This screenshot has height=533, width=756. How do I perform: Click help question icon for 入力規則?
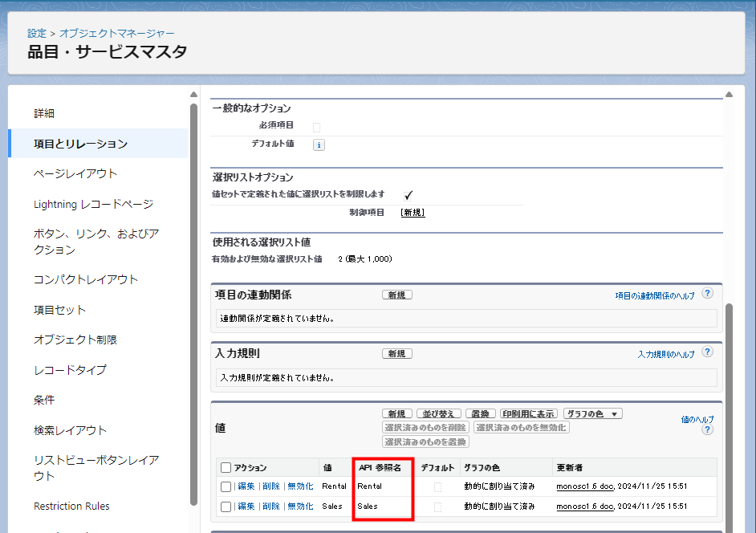point(707,352)
